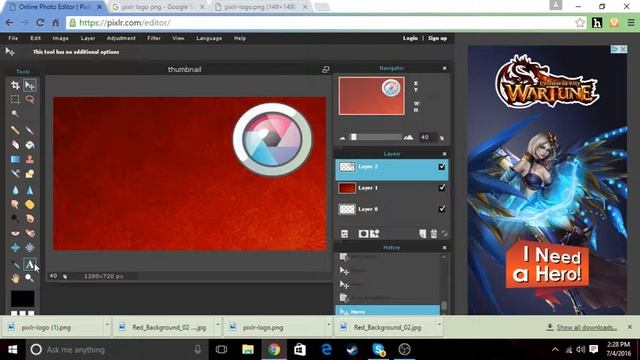Select the Layer 1 row
640x360 pixels.
[391, 188]
